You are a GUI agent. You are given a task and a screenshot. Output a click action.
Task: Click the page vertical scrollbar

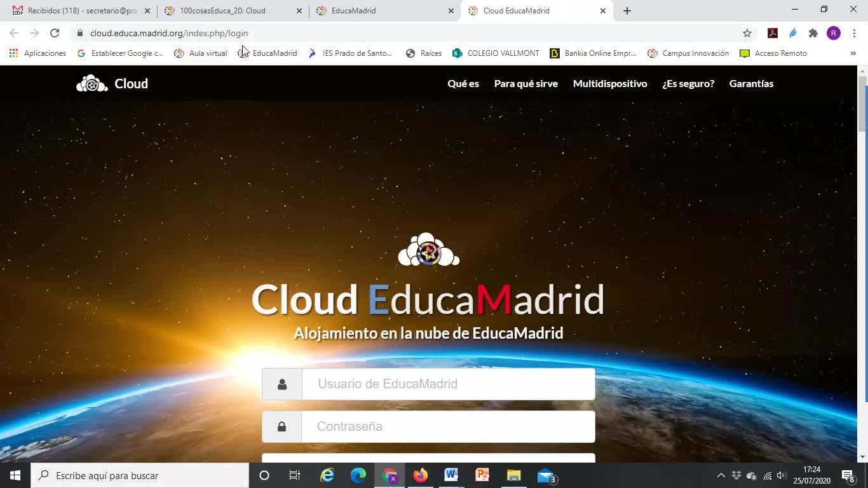tap(862, 104)
